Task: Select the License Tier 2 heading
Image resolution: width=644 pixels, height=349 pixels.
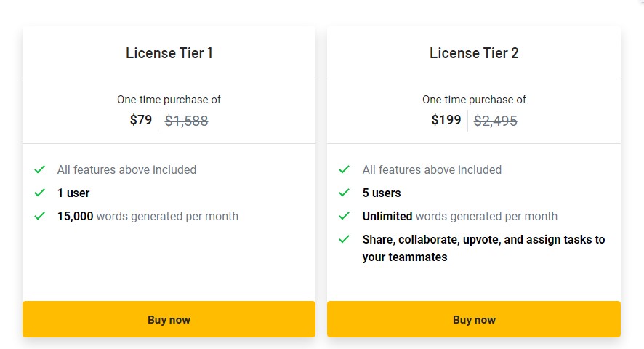Action: [474, 53]
